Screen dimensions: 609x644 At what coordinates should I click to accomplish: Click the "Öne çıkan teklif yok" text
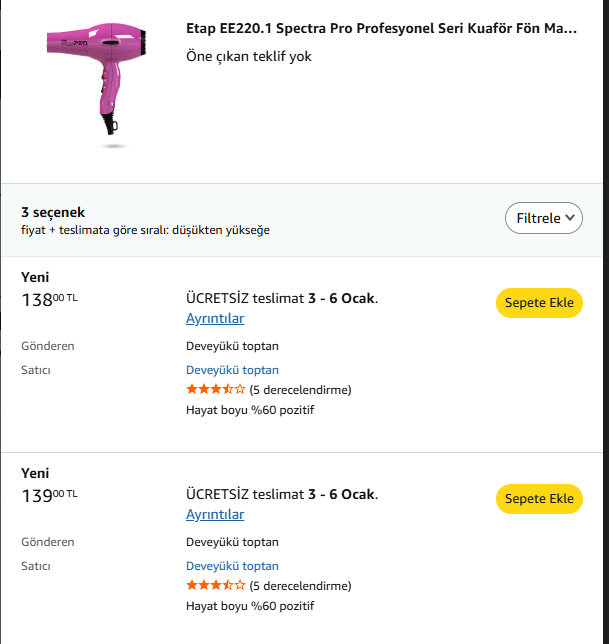249,57
